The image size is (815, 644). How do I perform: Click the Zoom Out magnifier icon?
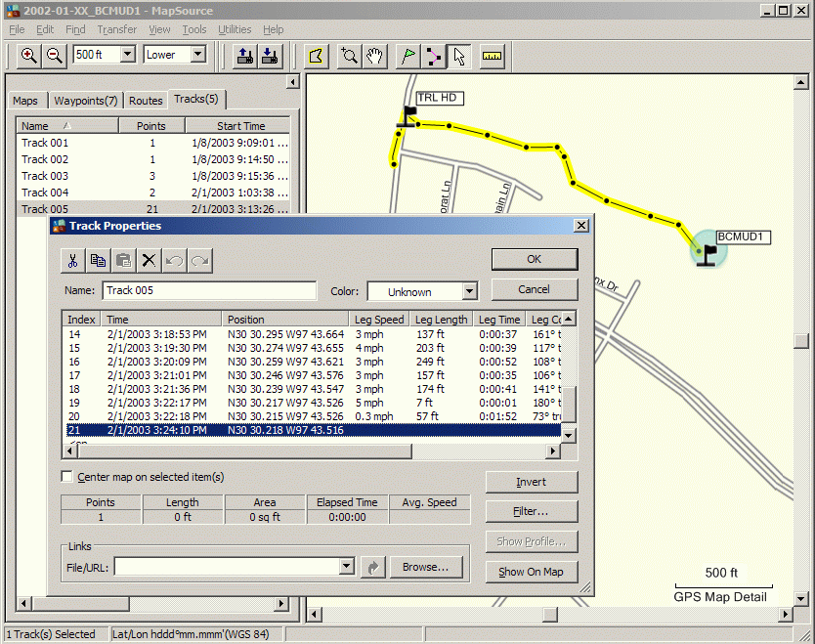pos(55,56)
